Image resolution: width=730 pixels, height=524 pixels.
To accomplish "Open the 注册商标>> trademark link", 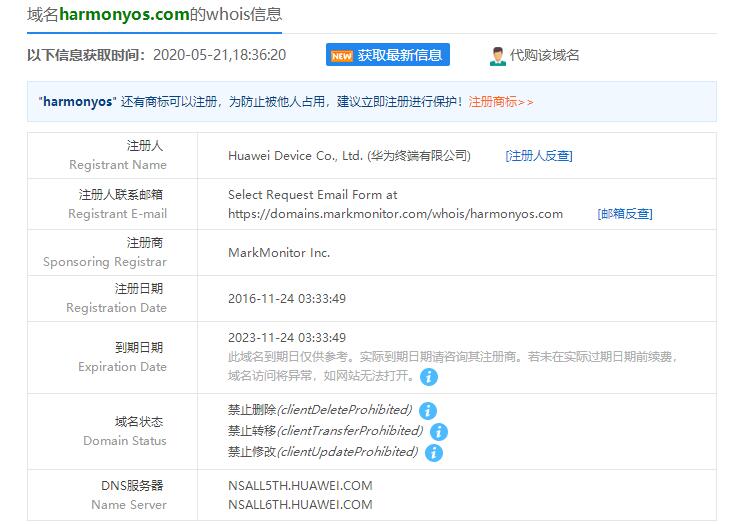I will [x=501, y=101].
